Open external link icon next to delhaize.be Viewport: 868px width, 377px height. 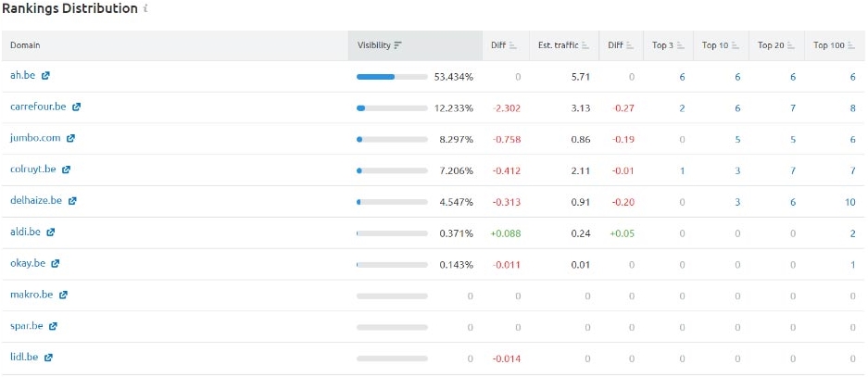point(72,201)
